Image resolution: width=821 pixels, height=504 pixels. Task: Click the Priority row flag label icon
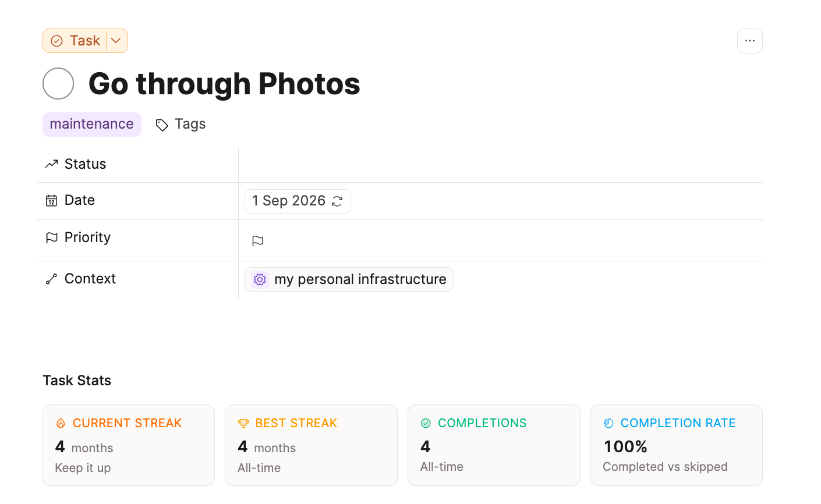point(51,237)
